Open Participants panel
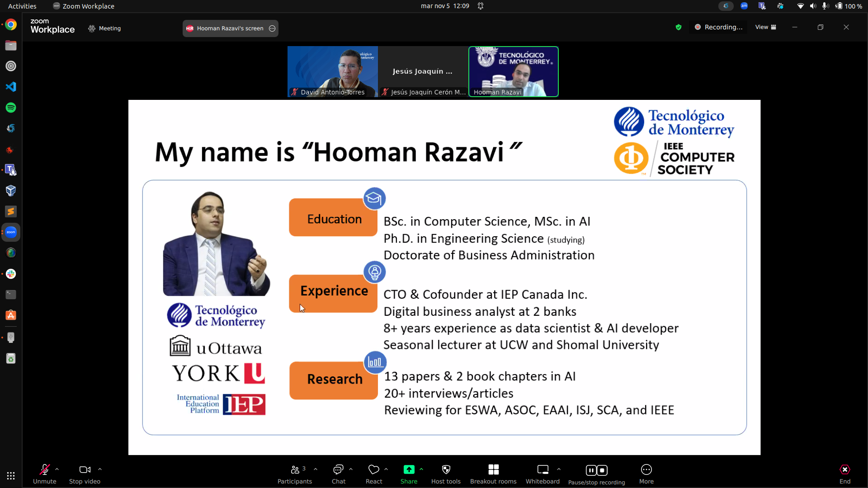 point(295,474)
